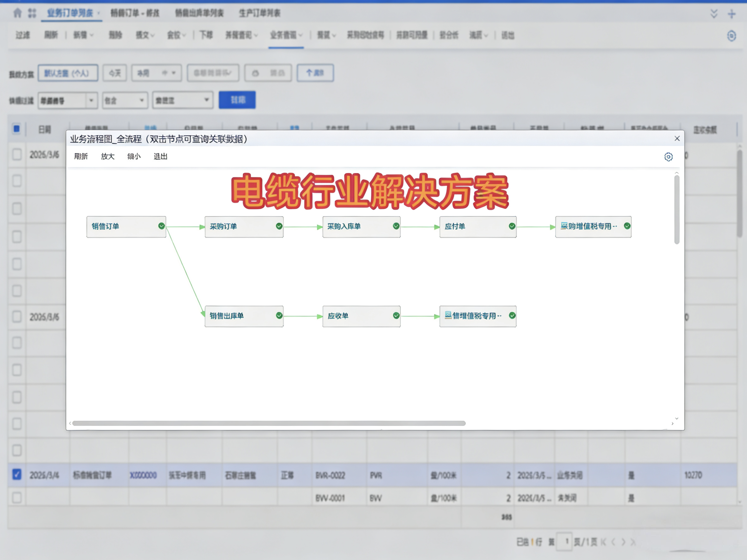This screenshot has width=747, height=560.
Task: Open the apps grid icon
Action: 32,13
